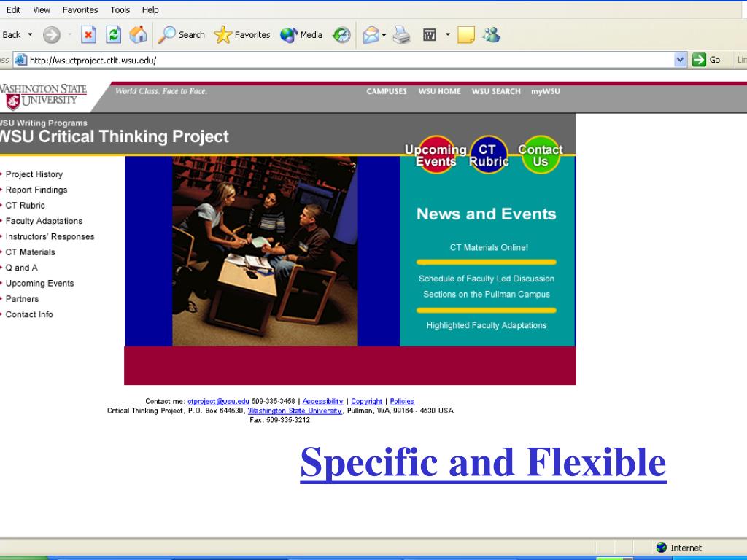Open Upcoming Events in sidebar list
The image size is (747, 560).
coord(39,284)
